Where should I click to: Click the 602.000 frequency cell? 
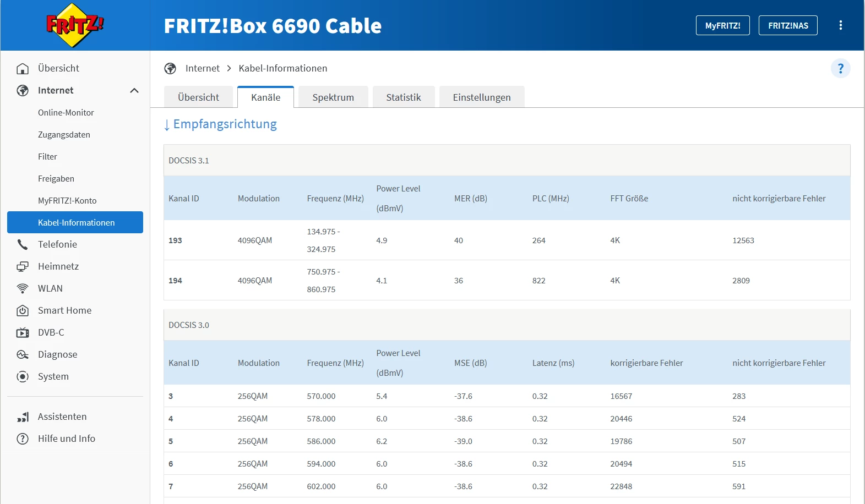[321, 486]
